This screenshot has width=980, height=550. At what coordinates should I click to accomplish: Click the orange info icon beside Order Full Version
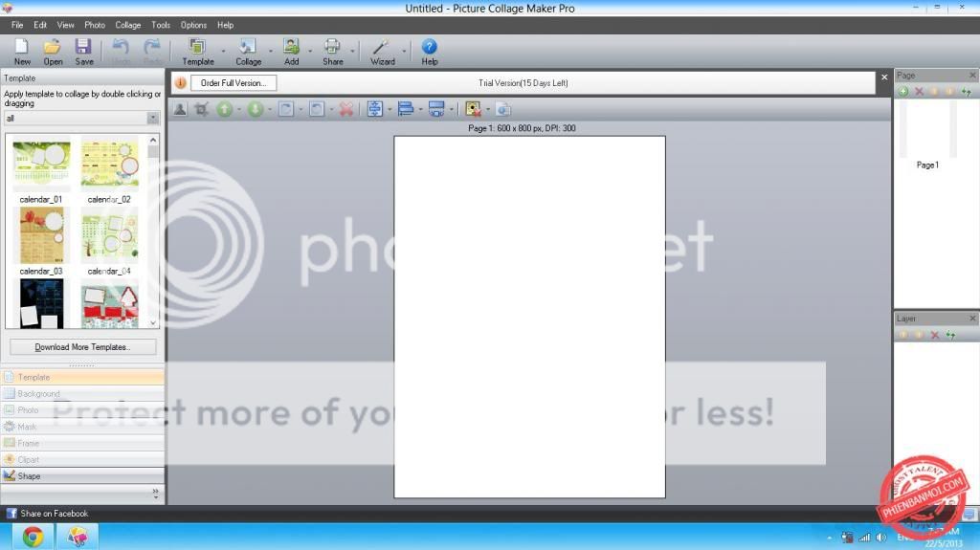(x=181, y=82)
